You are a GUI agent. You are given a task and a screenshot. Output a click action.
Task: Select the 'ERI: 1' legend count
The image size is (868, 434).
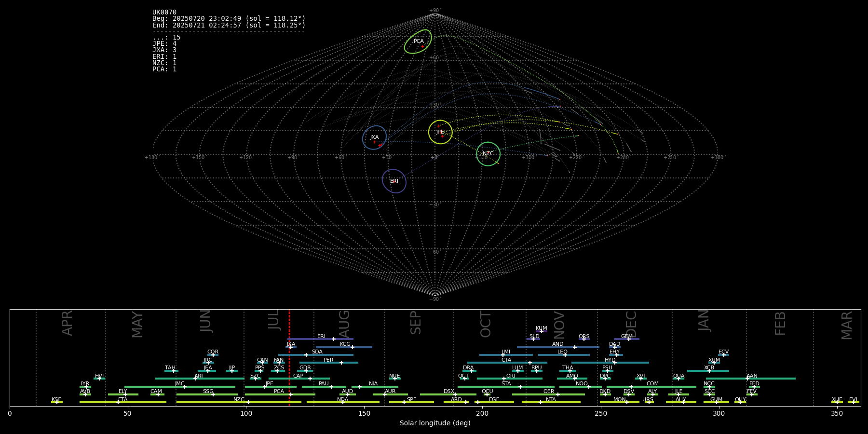pyautogui.click(x=164, y=56)
